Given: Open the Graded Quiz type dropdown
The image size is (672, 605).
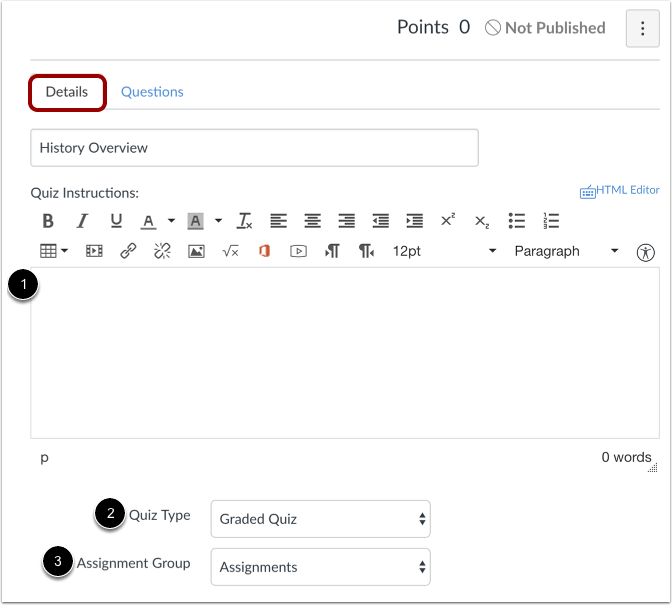Looking at the screenshot, I should click(321, 519).
